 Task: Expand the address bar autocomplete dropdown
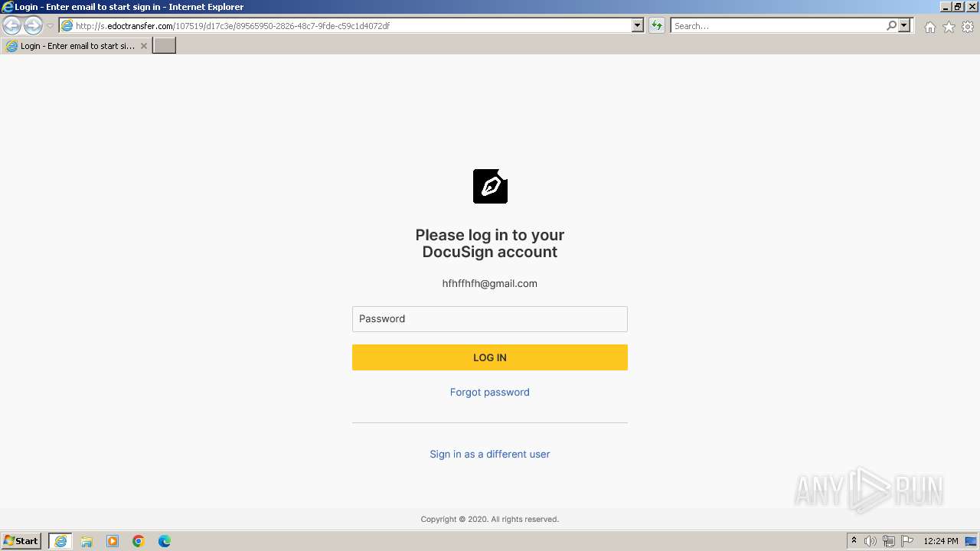[638, 26]
